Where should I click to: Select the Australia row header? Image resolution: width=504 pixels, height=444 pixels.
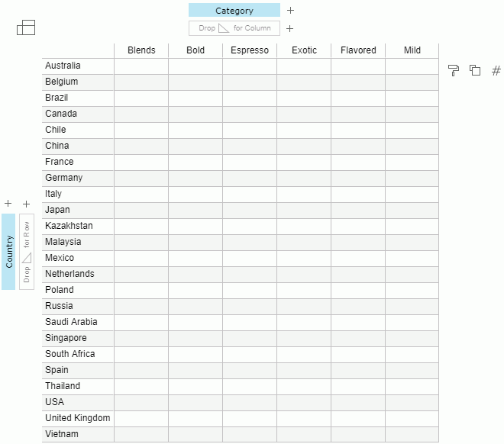coord(78,66)
